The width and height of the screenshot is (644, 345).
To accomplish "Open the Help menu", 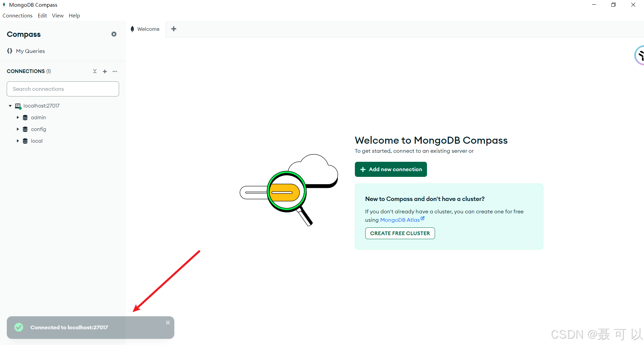I will coord(74,16).
